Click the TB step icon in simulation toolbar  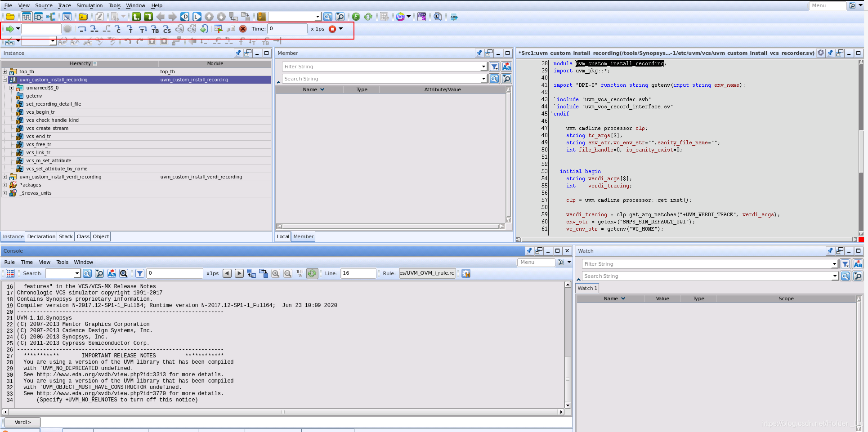point(155,29)
